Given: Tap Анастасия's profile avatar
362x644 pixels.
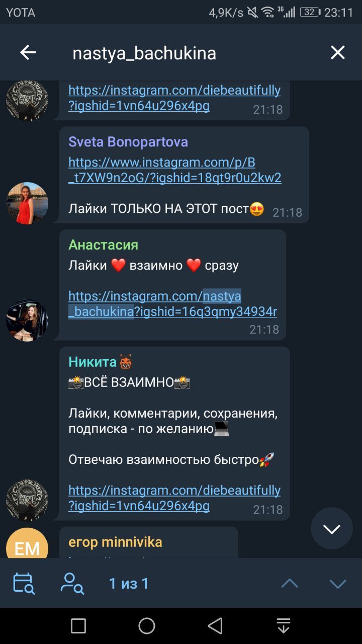Looking at the screenshot, I should [27, 320].
